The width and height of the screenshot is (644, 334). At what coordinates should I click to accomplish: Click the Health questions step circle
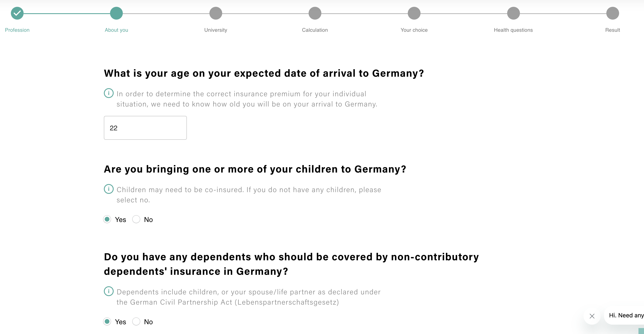(x=513, y=13)
